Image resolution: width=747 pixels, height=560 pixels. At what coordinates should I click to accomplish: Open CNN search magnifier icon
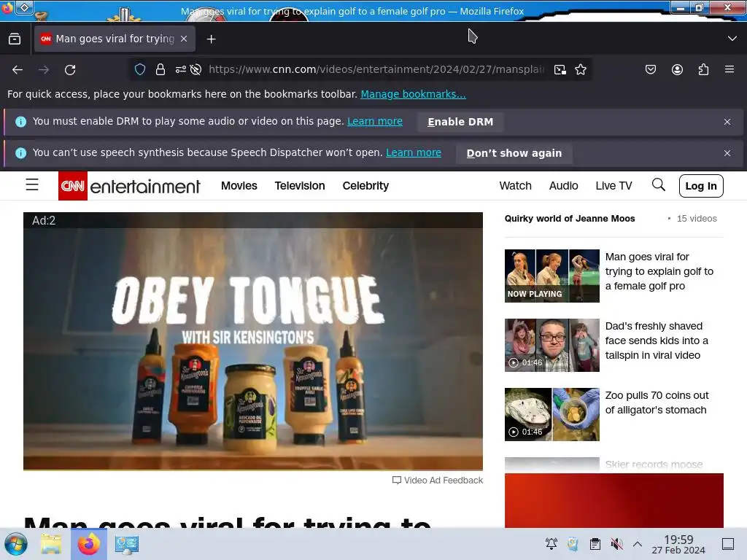coord(659,184)
